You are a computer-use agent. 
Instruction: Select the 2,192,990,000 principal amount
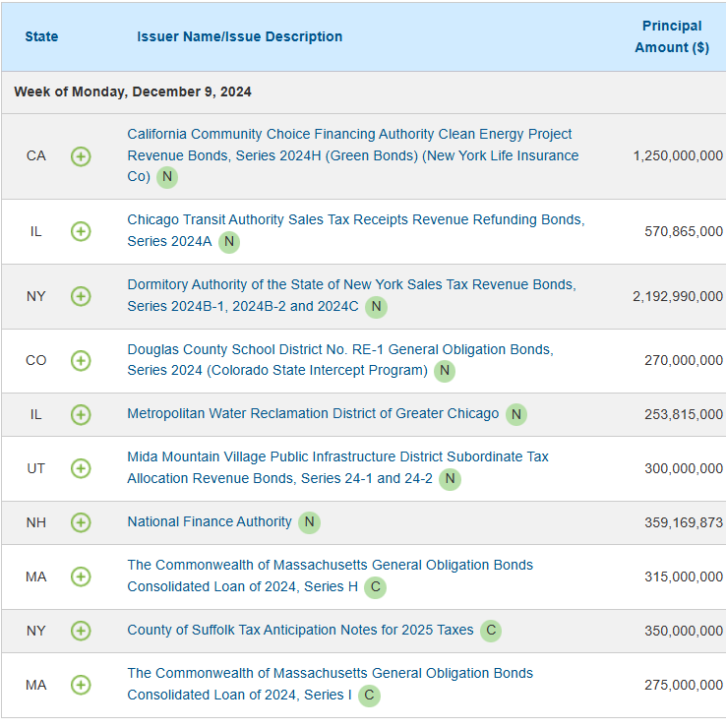point(678,297)
